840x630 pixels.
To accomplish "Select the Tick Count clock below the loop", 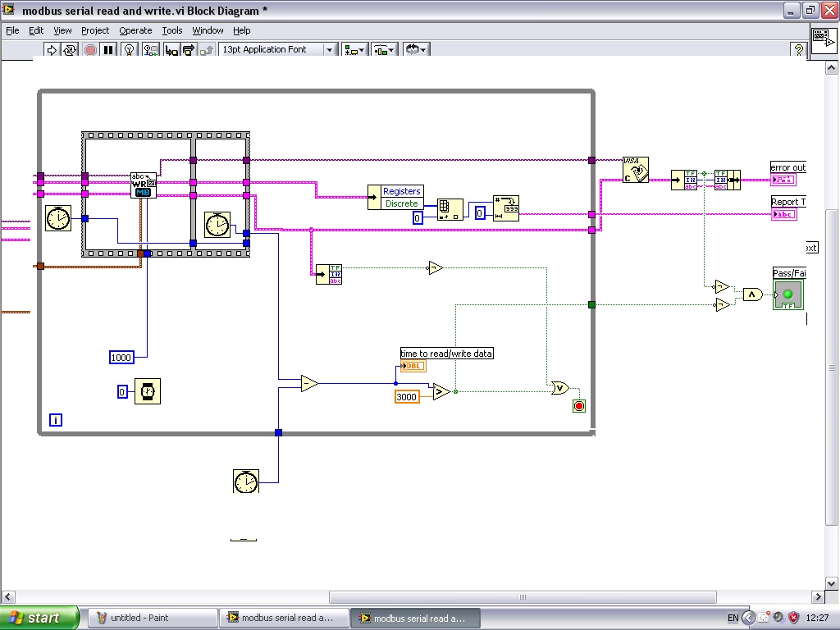I will [246, 481].
